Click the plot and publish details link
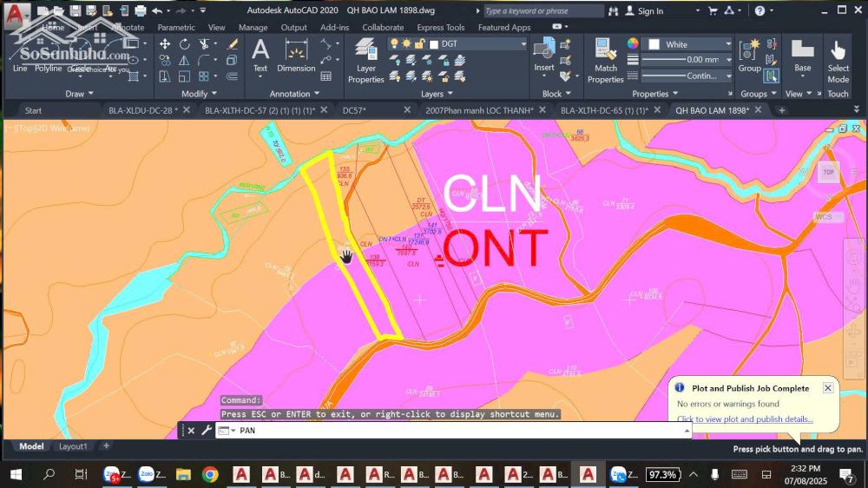Viewport: 868px width, 488px height. (745, 419)
